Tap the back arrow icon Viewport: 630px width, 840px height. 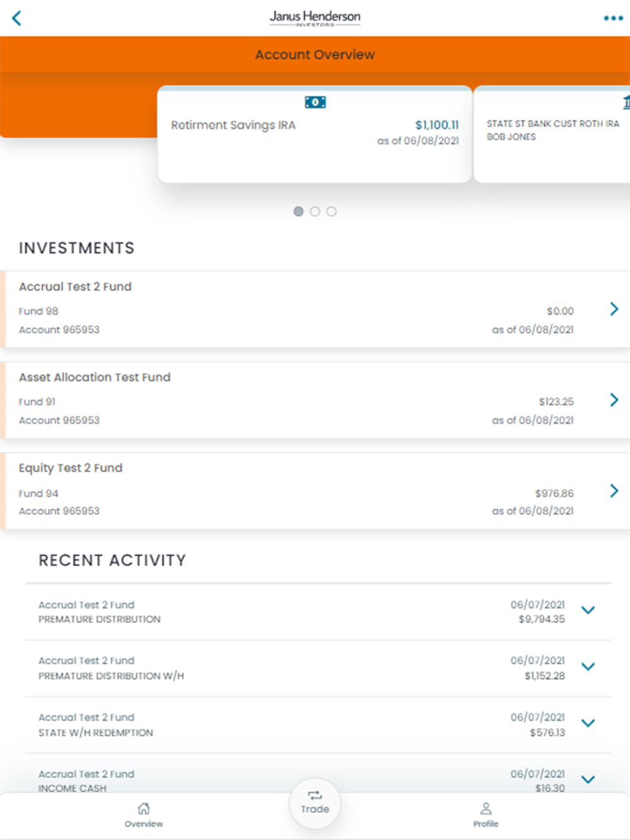(x=17, y=18)
